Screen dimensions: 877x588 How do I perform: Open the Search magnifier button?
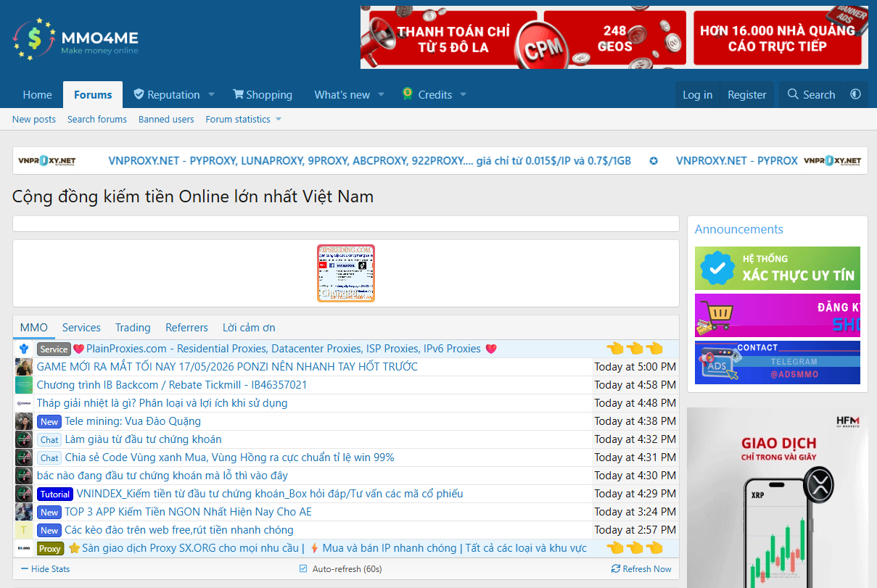tap(811, 94)
